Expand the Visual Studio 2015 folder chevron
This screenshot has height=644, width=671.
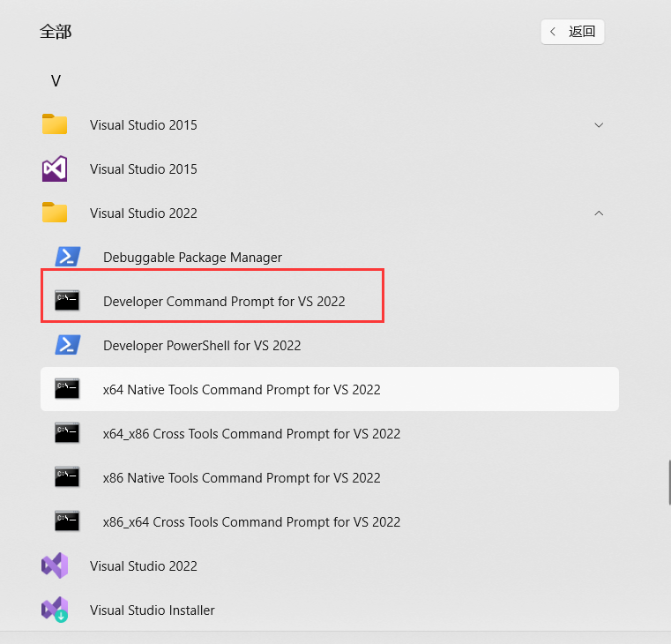tap(599, 125)
